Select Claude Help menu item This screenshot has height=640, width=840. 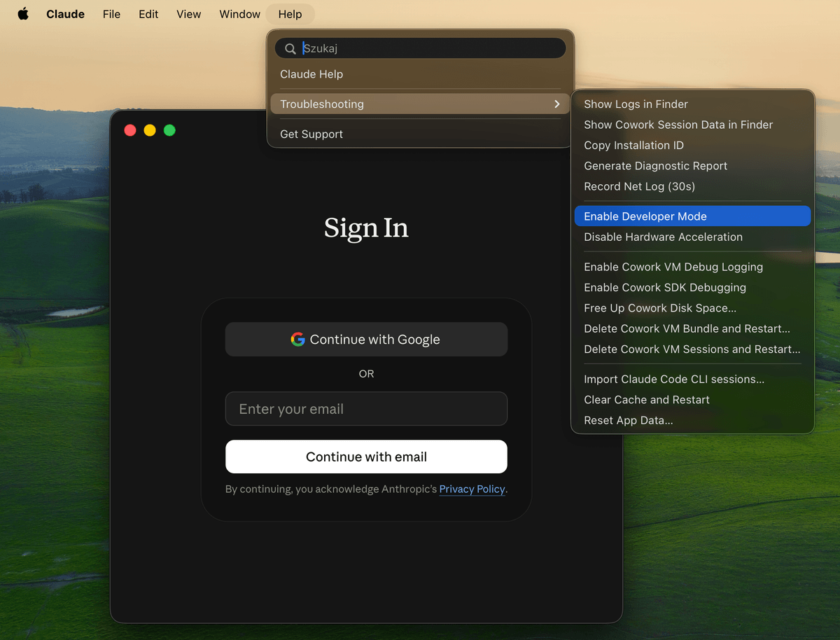(x=420, y=74)
